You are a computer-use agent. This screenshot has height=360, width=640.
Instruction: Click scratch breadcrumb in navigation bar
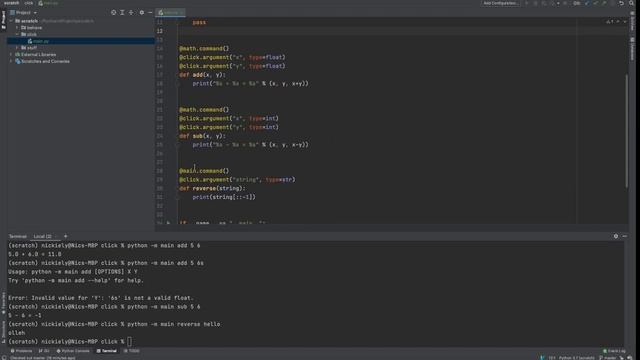(11, 3)
